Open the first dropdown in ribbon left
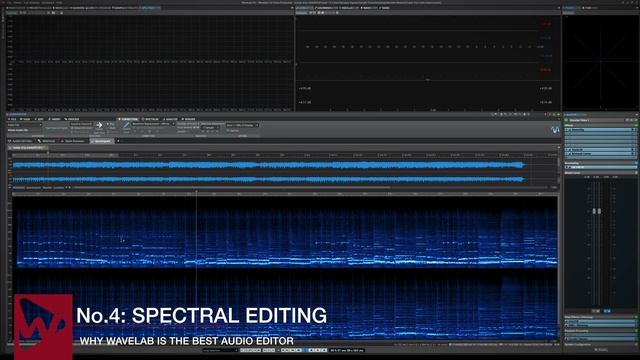The height and width of the screenshot is (360, 640). (24, 125)
